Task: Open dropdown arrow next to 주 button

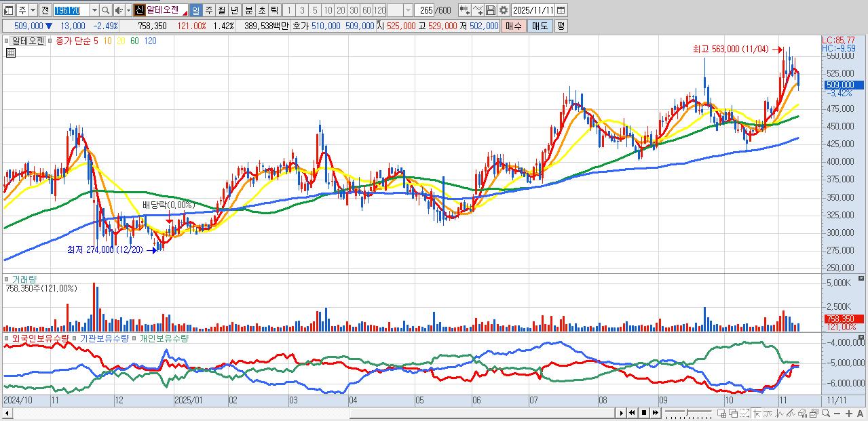Action: pyautogui.click(x=33, y=10)
